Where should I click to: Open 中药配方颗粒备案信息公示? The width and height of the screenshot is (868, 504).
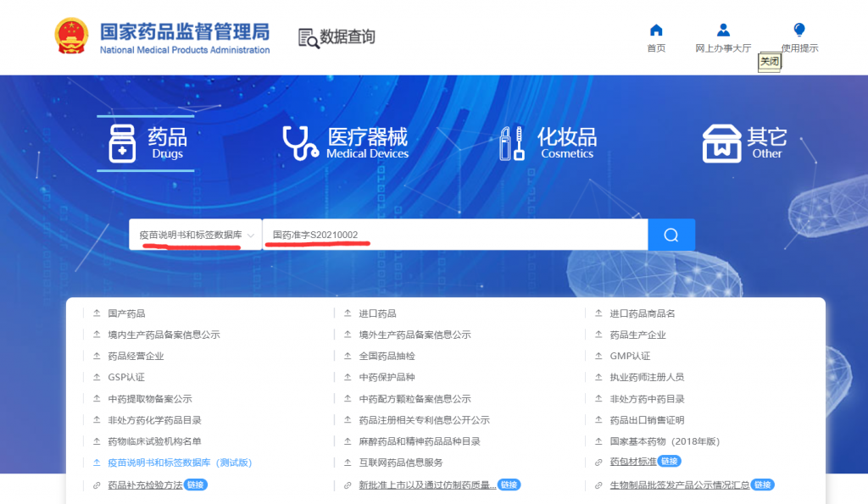point(415,399)
